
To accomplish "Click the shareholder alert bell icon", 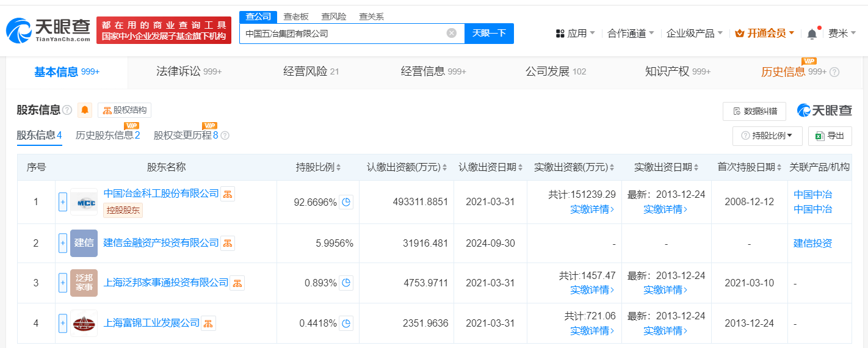I will click(85, 110).
